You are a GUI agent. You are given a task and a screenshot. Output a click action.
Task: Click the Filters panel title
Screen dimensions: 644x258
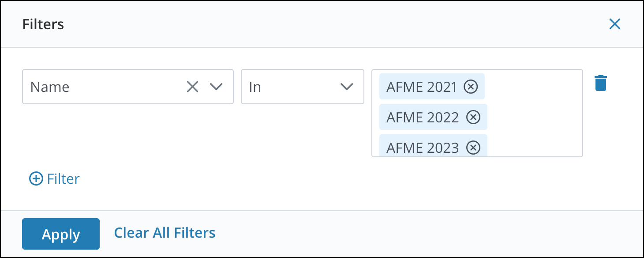click(43, 24)
